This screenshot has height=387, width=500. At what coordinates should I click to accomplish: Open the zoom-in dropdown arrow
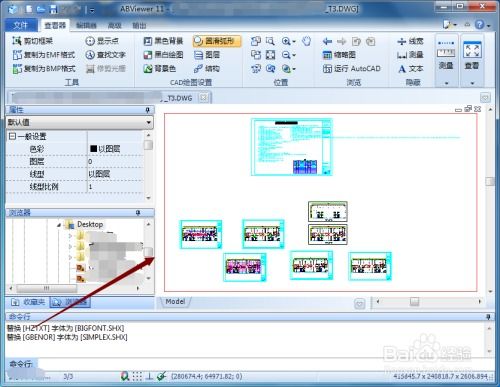pos(294,41)
